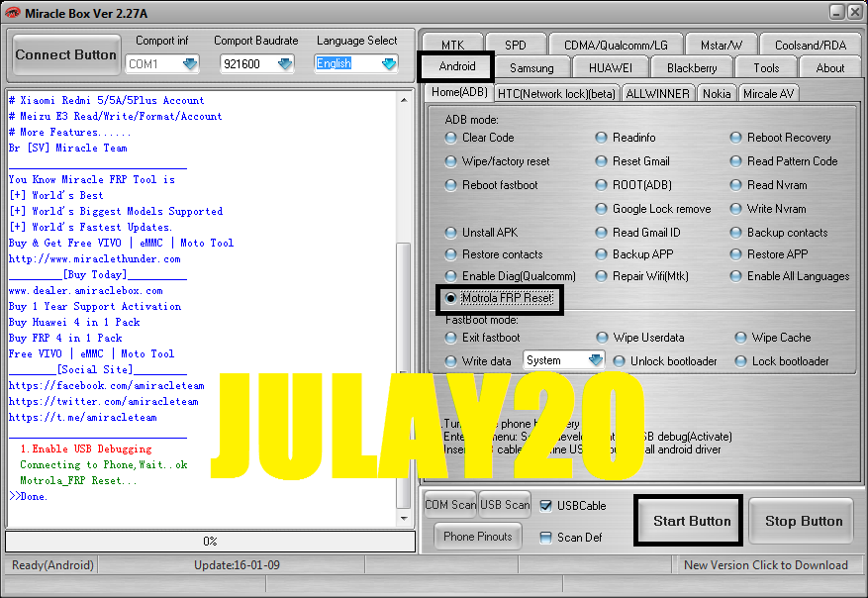Select Lock bootloader radio option
Viewport: 868px width, 598px height.
tap(740, 361)
